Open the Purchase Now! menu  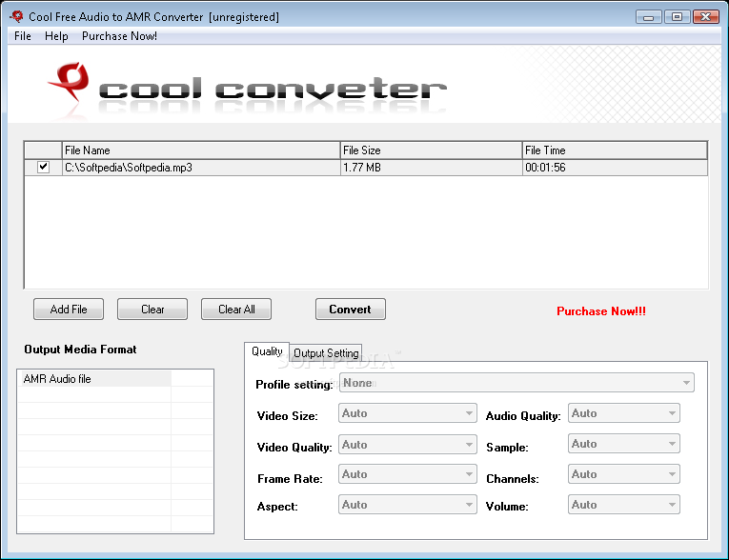119,36
